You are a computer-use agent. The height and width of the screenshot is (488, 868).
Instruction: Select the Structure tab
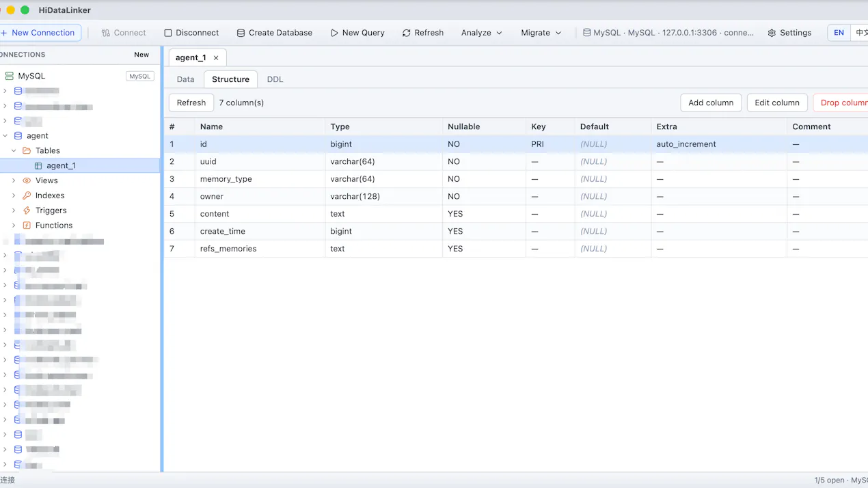tap(230, 79)
